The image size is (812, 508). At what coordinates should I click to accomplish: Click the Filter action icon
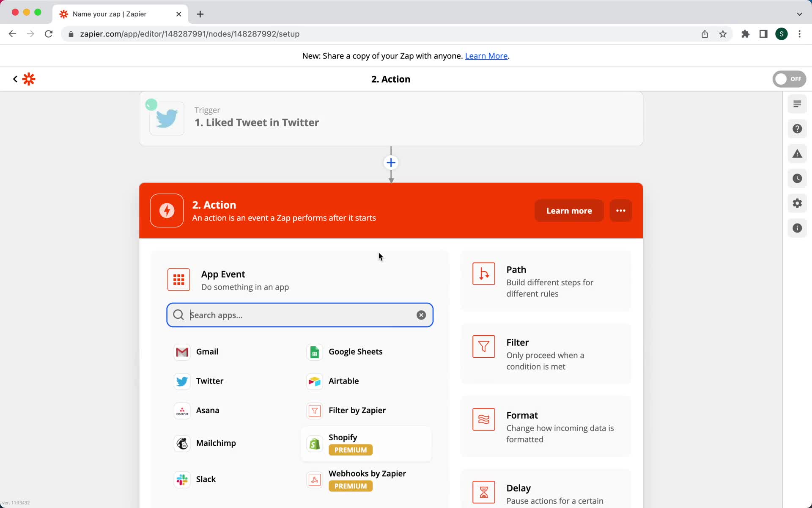point(483,346)
